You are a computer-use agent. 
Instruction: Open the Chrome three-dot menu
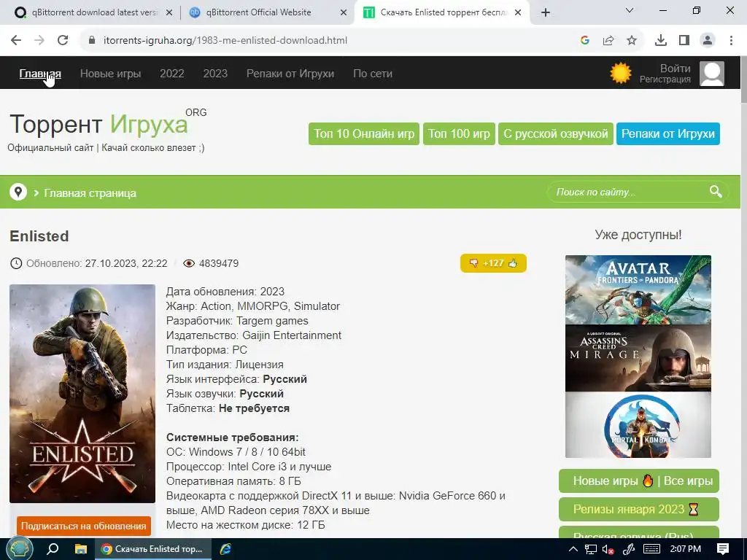[731, 41]
